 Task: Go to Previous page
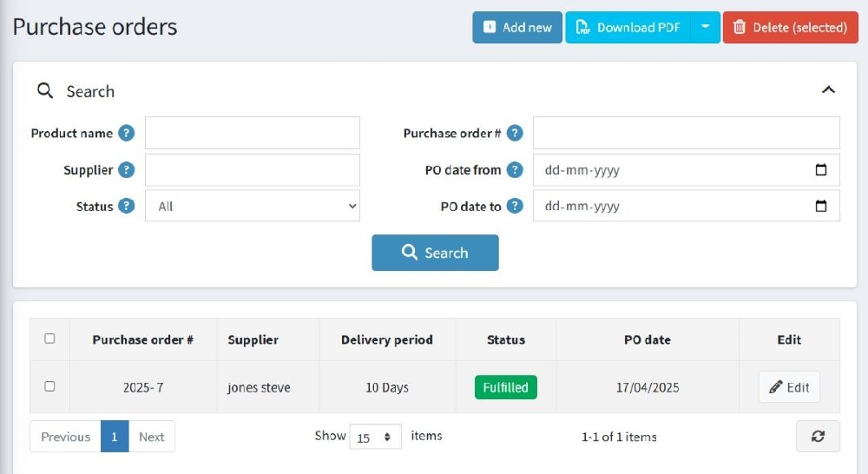(x=65, y=437)
